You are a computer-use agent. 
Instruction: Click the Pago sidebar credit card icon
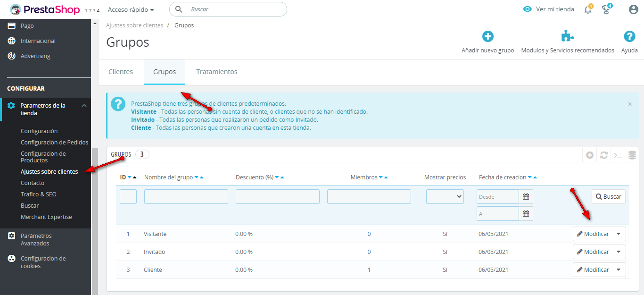(12, 25)
